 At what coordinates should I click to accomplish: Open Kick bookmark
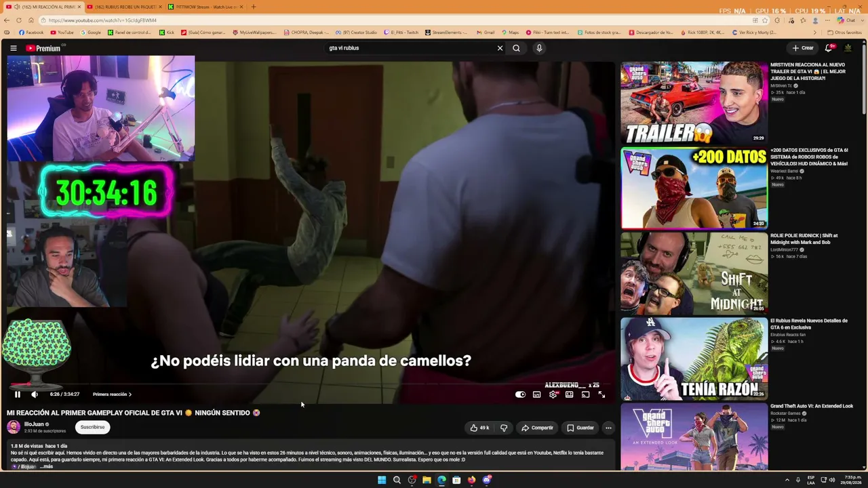pos(167,33)
